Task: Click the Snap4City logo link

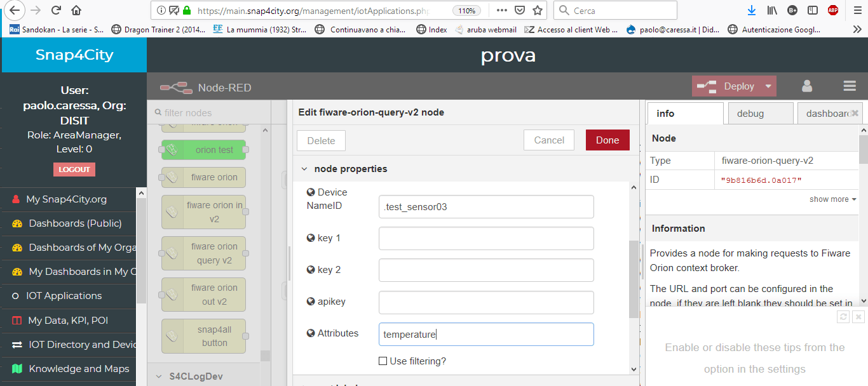Action: (74, 55)
